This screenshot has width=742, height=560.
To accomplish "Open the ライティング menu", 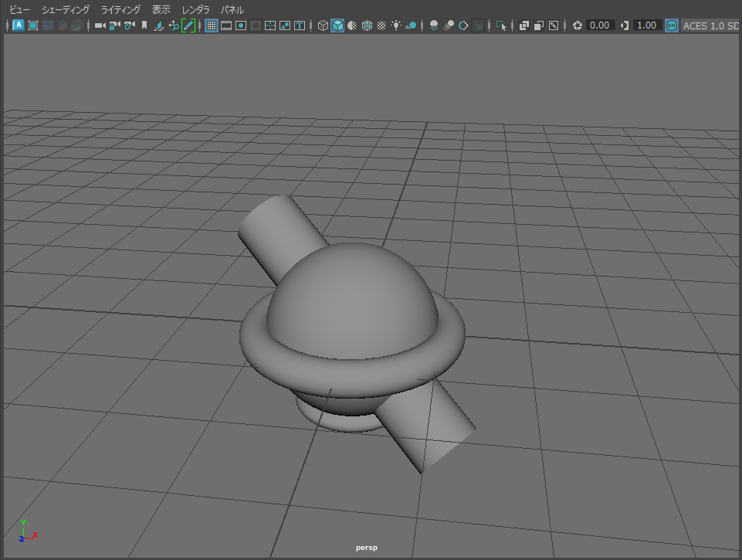I will tap(120, 9).
